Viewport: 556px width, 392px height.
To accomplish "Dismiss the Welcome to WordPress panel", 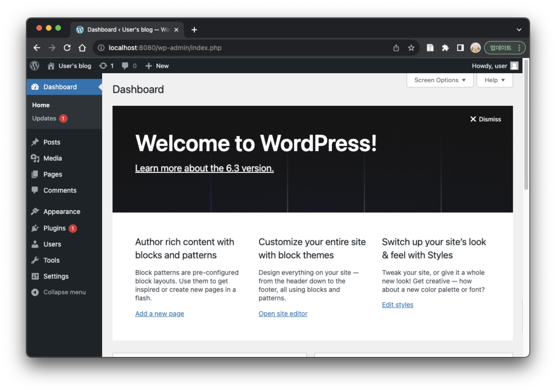I will [486, 119].
